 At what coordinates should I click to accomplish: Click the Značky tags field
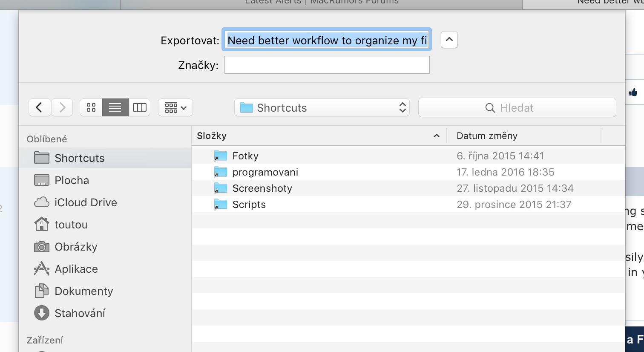pyautogui.click(x=327, y=65)
